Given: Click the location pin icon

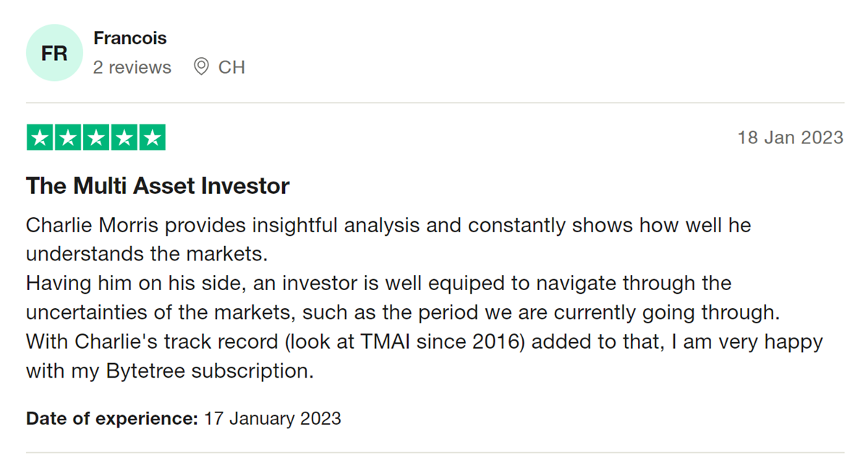Looking at the screenshot, I should click(201, 67).
